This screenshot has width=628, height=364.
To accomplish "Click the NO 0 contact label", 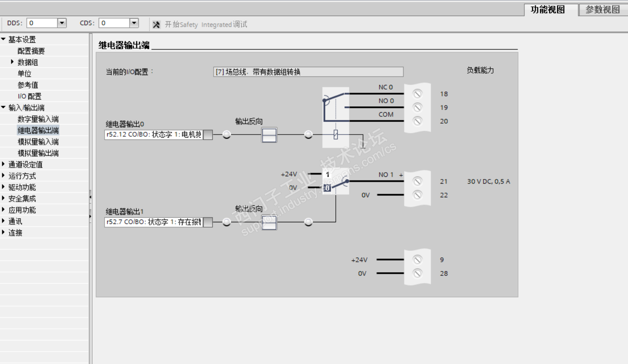I will pos(386,101).
